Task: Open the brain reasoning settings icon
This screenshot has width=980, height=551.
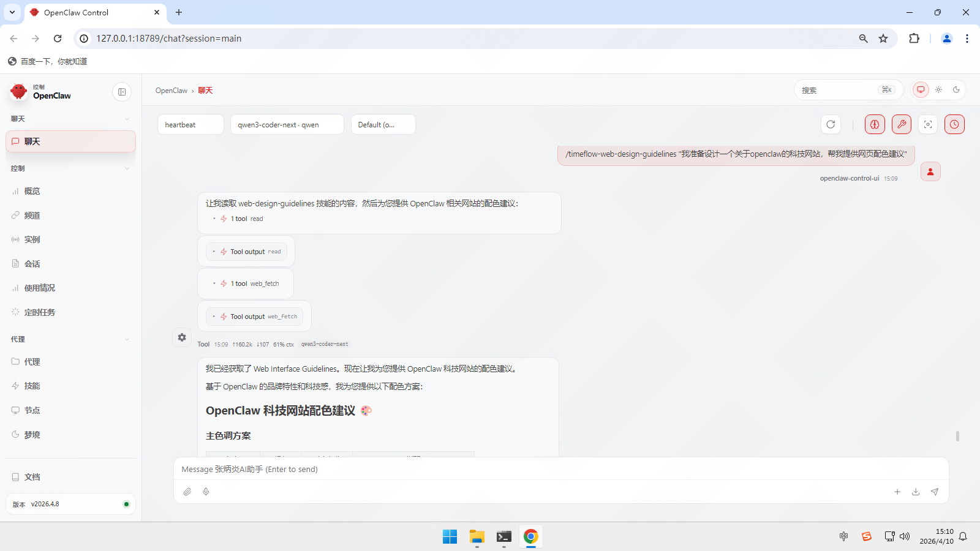Action: coord(874,124)
